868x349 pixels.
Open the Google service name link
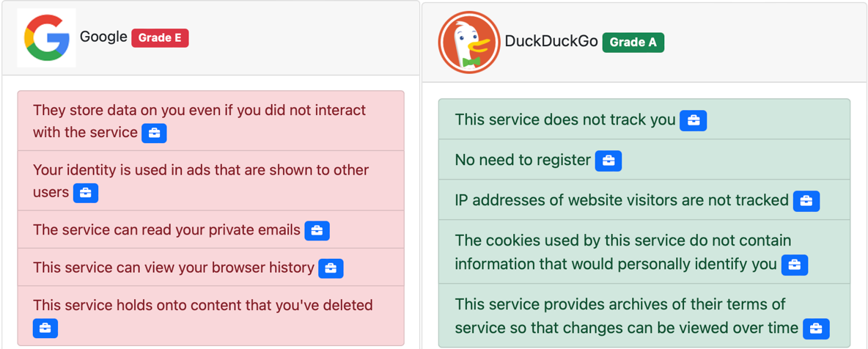[x=103, y=37]
